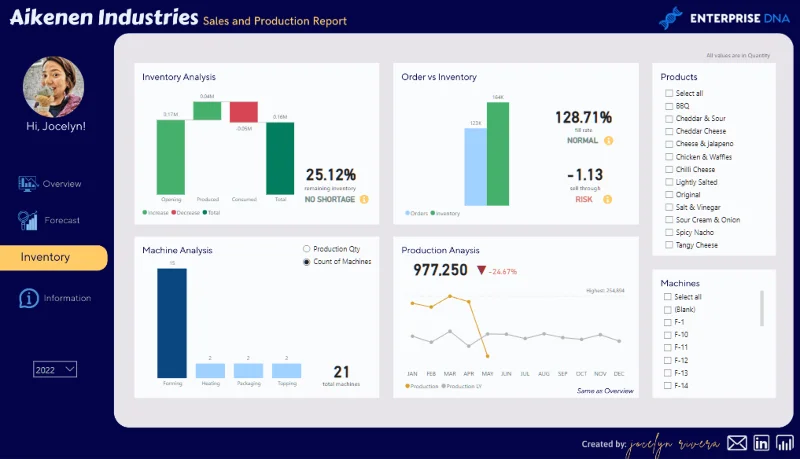Check the Sour Cream & Onion checkbox
Screen dimensions: 800x459
pos(669,220)
